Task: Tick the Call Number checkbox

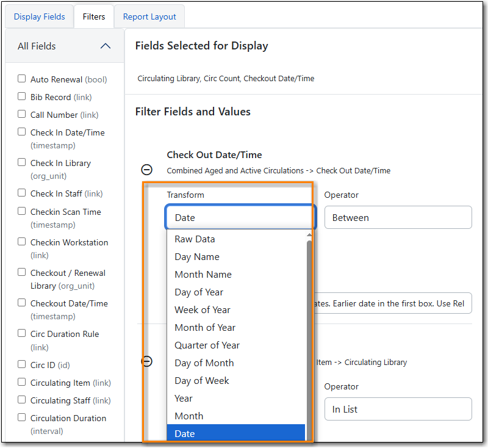Action: coord(22,114)
